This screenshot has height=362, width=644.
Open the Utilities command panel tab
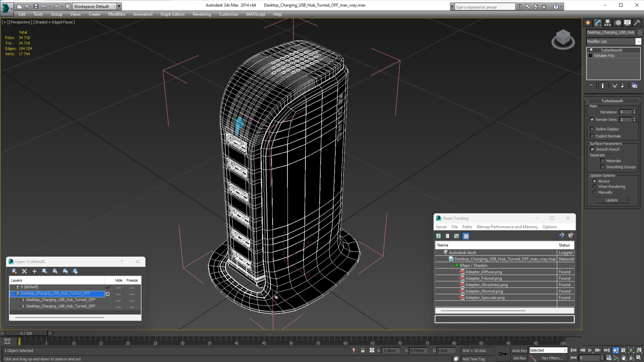637,23
